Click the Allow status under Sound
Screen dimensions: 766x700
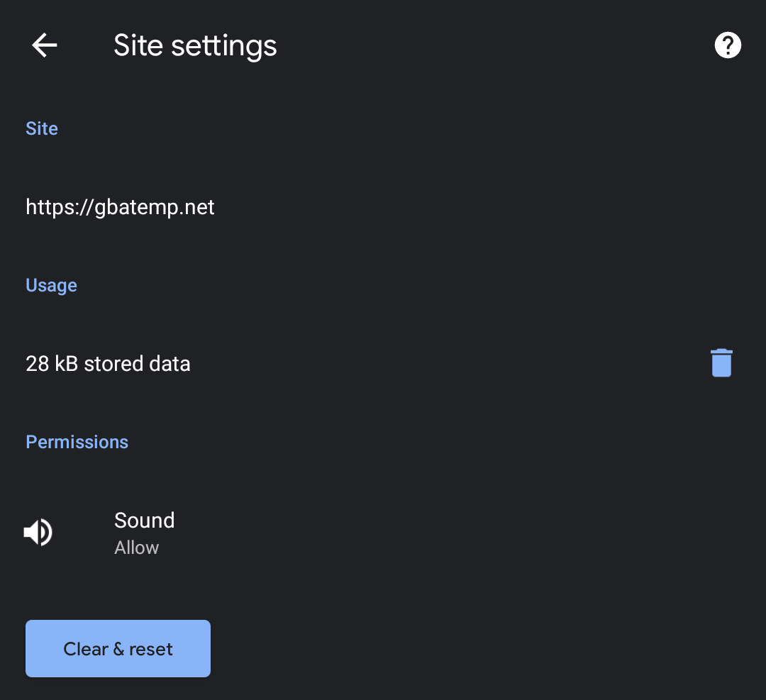[136, 548]
